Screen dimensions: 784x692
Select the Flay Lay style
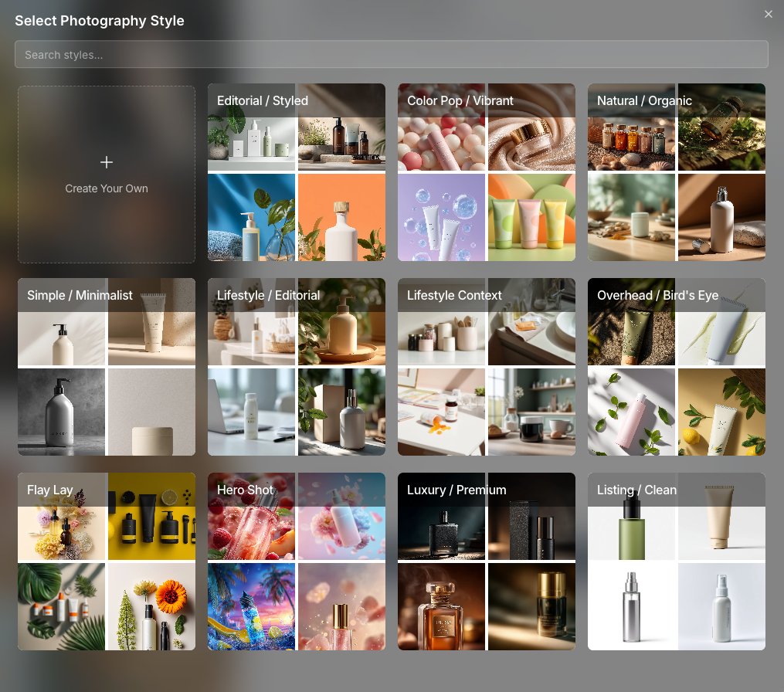(106, 561)
